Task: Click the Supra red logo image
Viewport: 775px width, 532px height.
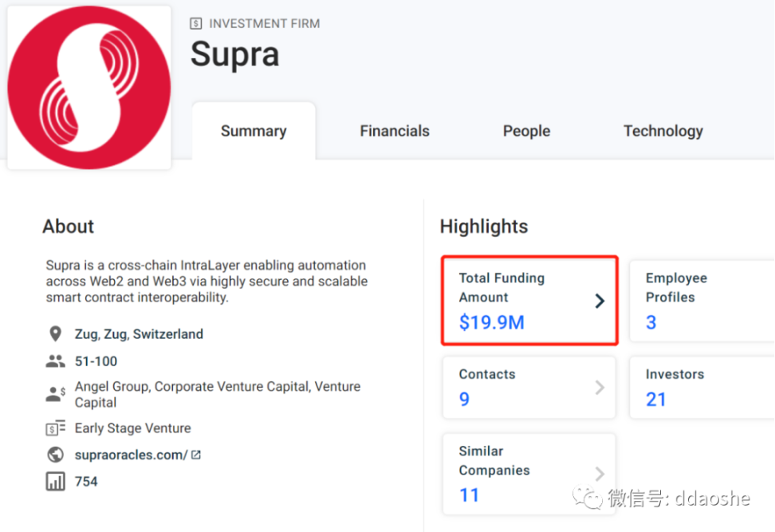Action: [x=89, y=88]
